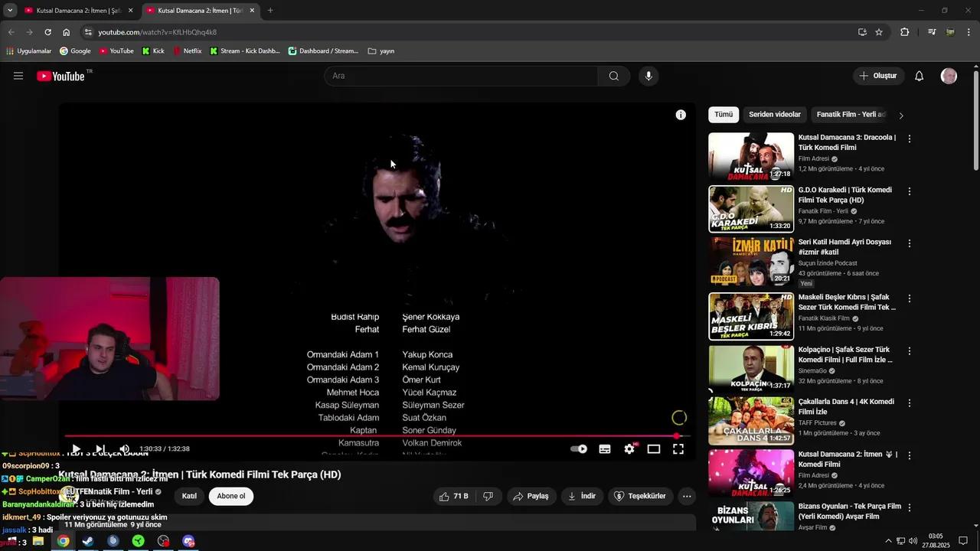980x551 pixels.
Task: Mute the video volume speaker
Action: tap(125, 449)
